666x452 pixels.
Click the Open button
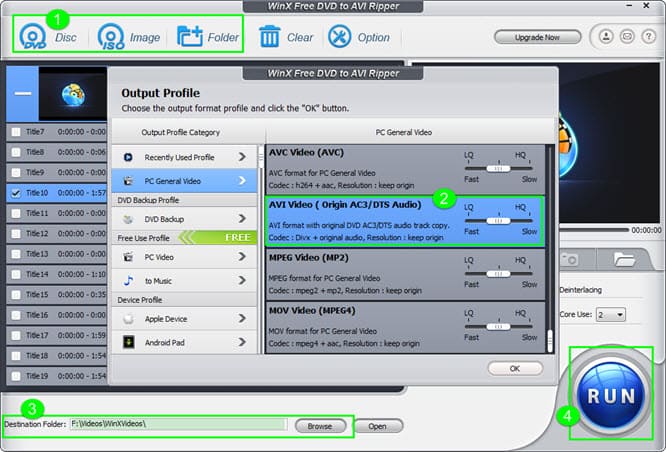pyautogui.click(x=378, y=426)
